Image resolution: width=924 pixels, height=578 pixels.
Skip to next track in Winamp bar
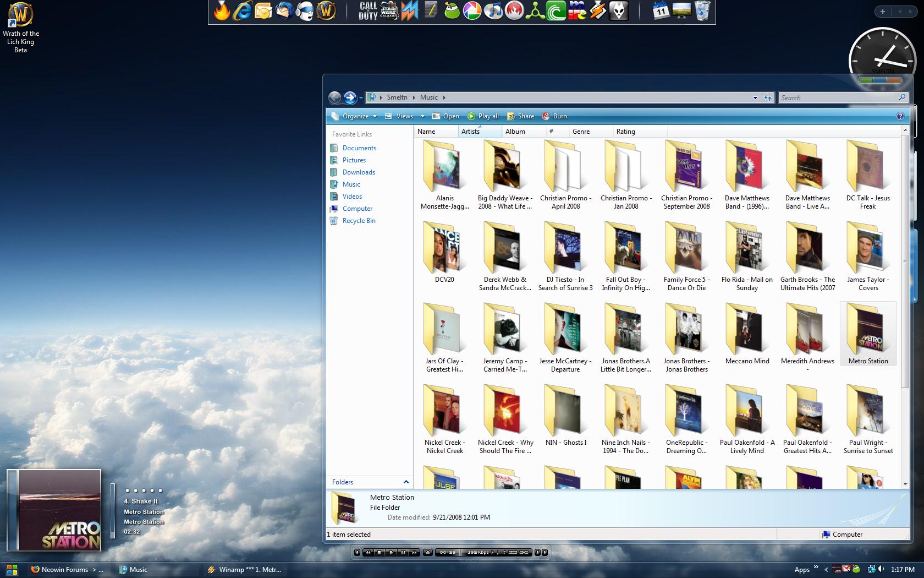pyautogui.click(x=415, y=552)
